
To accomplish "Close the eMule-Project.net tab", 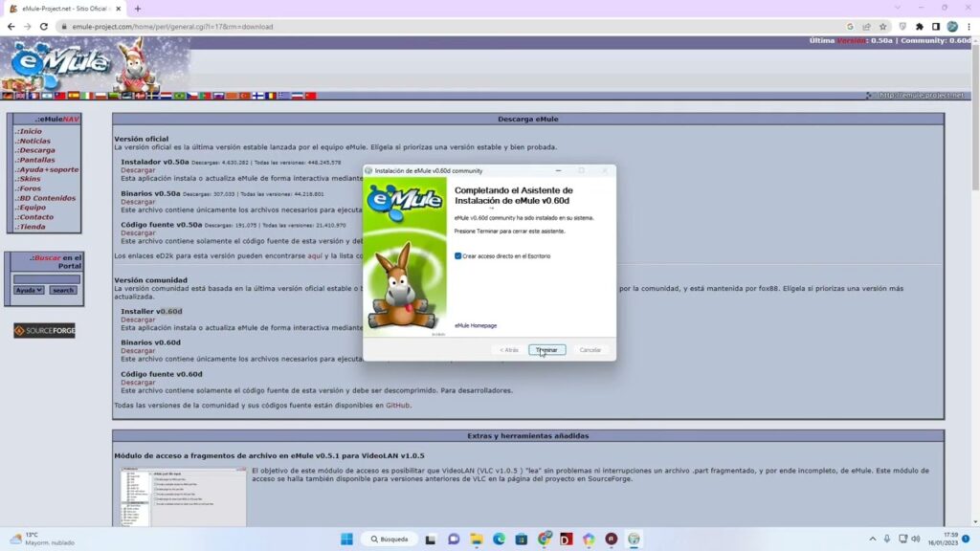I will coord(118,9).
